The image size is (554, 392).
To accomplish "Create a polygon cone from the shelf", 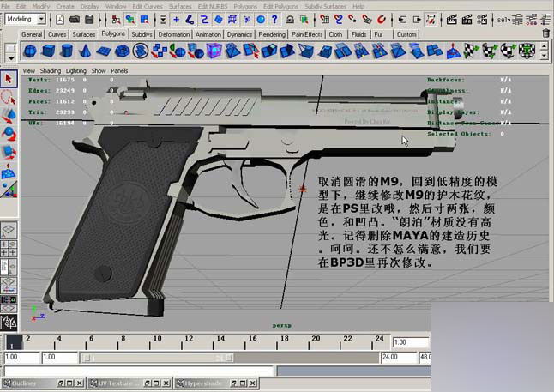I will tap(85, 51).
